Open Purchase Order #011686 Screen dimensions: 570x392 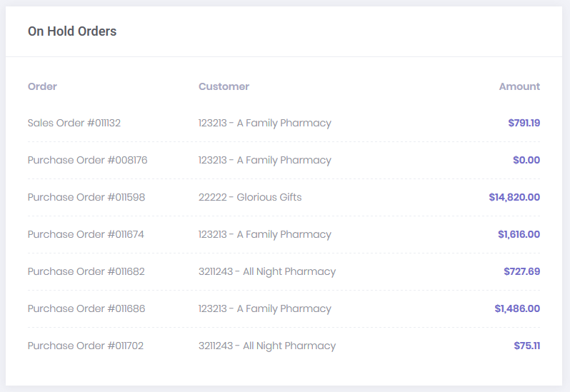click(x=86, y=308)
